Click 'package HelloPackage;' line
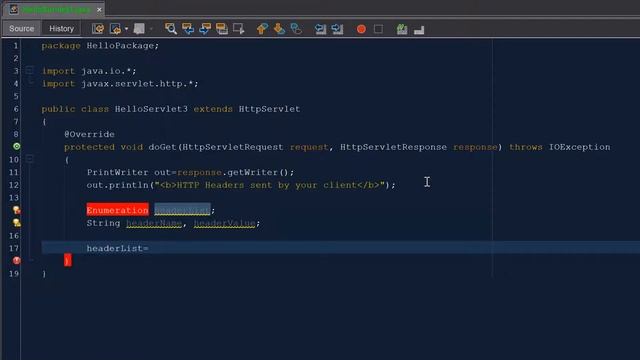This screenshot has width=640, height=360. (x=100, y=46)
